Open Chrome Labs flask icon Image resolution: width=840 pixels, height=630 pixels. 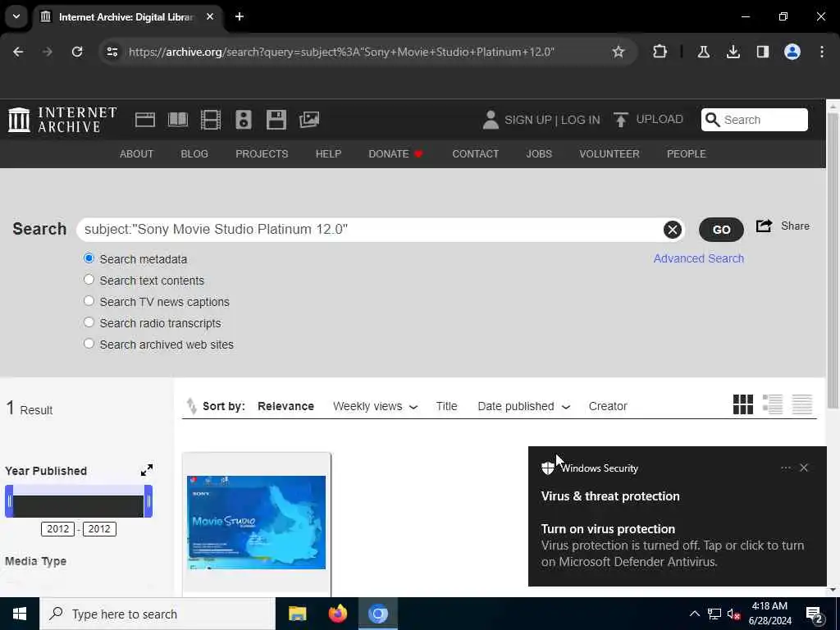click(x=703, y=52)
